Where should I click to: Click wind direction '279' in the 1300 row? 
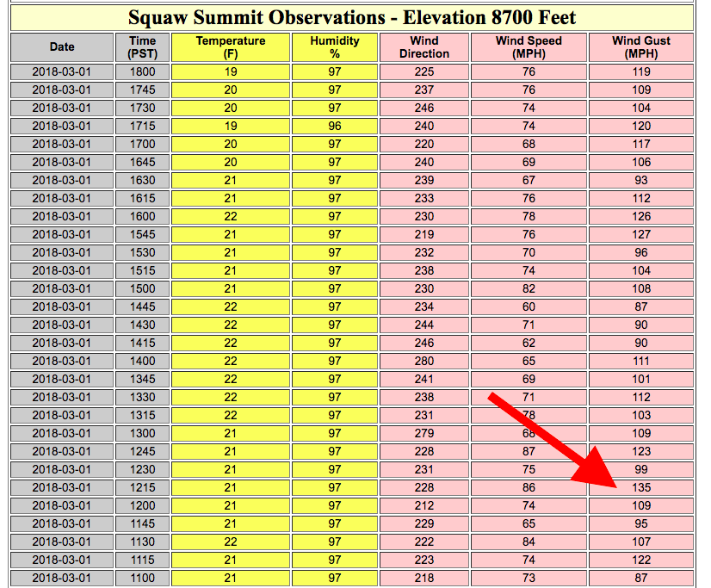(424, 433)
